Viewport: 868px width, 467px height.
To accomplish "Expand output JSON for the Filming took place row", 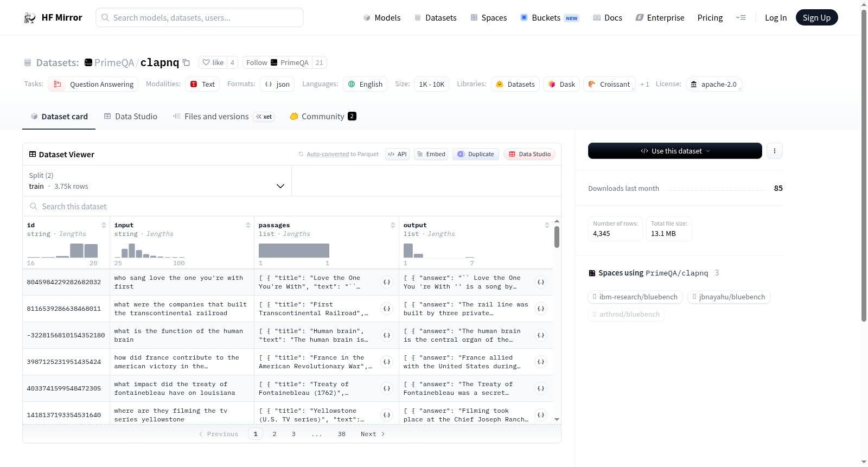I will click(541, 415).
